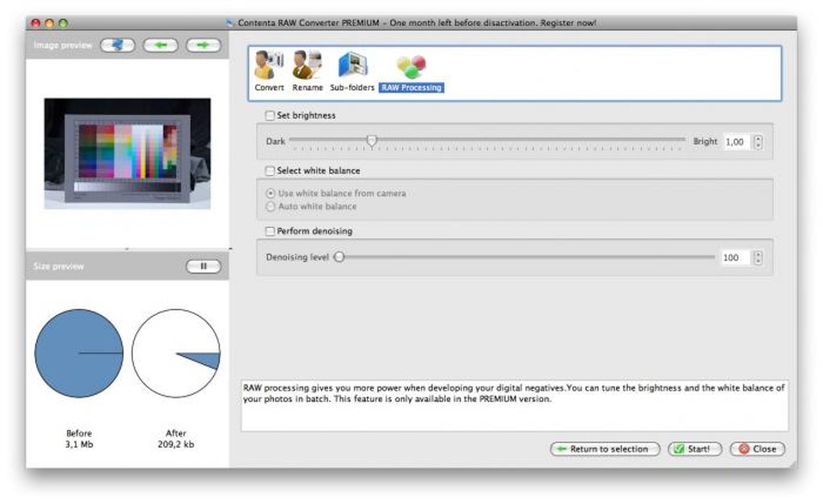Image resolution: width=823 pixels, height=504 pixels.
Task: Click the 'Image preview' panel label
Action: (62, 46)
